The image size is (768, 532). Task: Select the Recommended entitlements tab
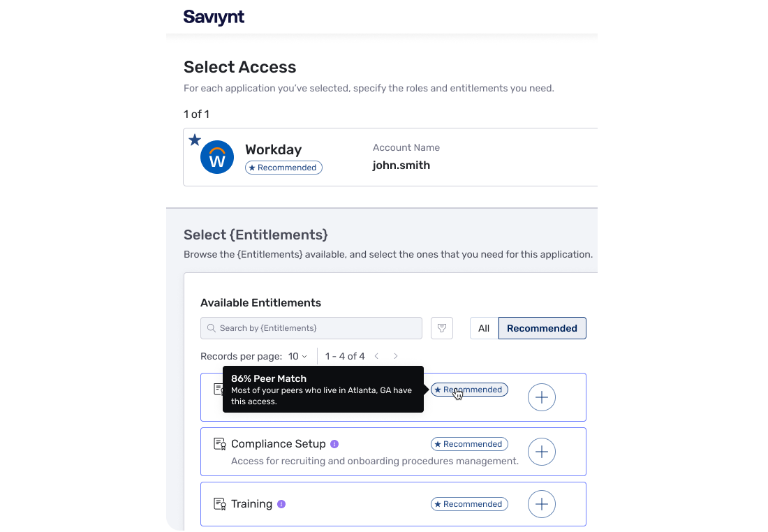coord(542,328)
